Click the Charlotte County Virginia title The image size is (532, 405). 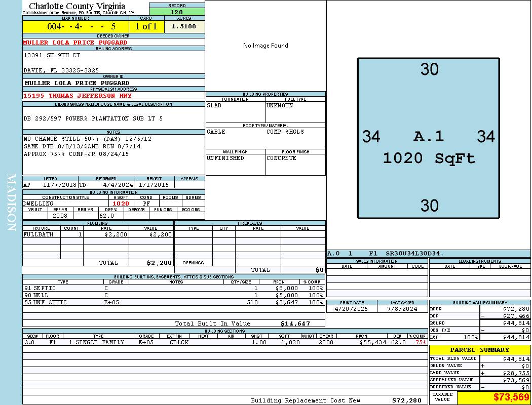pos(77,6)
